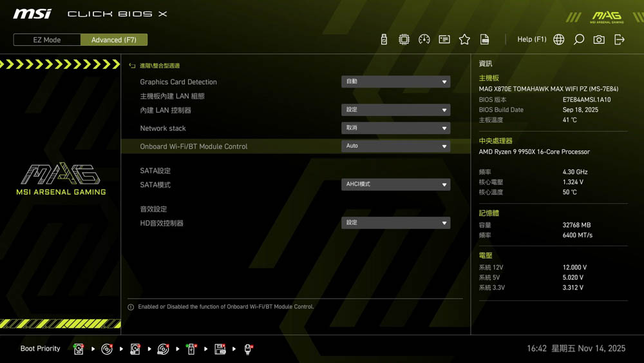The height and width of the screenshot is (363, 644).
Task: Click the hardware card info icon
Action: pyautogui.click(x=444, y=40)
